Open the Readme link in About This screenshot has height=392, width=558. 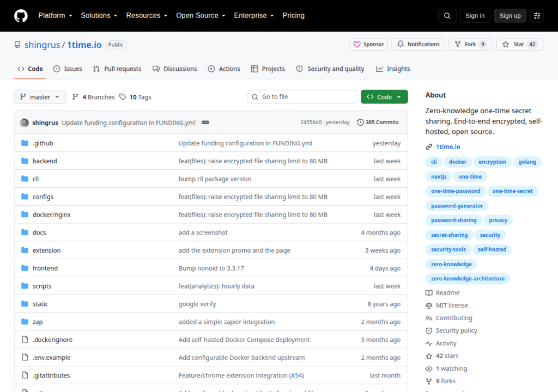pyautogui.click(x=442, y=293)
